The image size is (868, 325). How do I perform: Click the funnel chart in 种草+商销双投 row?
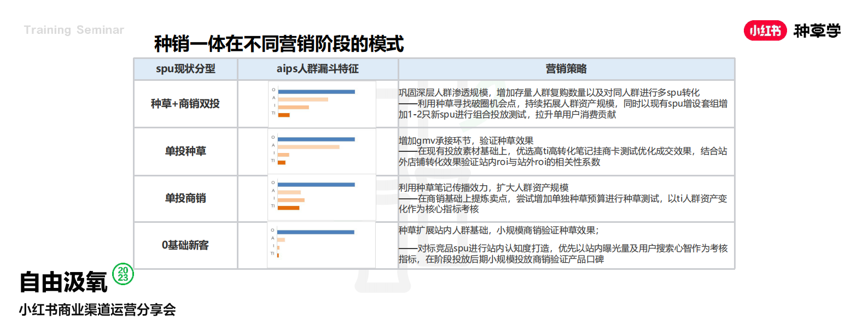pyautogui.click(x=322, y=103)
